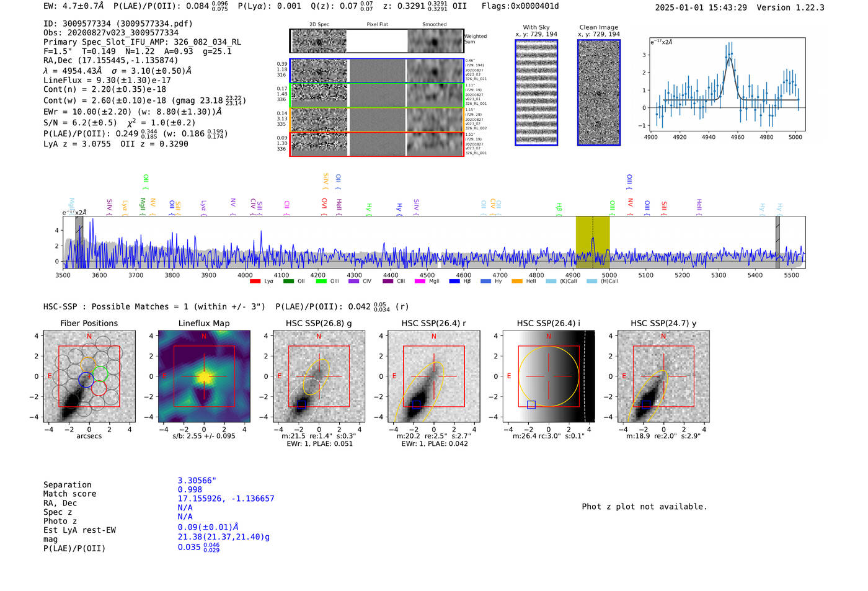The image size is (868, 591).
Task: Click the red Lyα legend swatch
Action: pos(255,282)
